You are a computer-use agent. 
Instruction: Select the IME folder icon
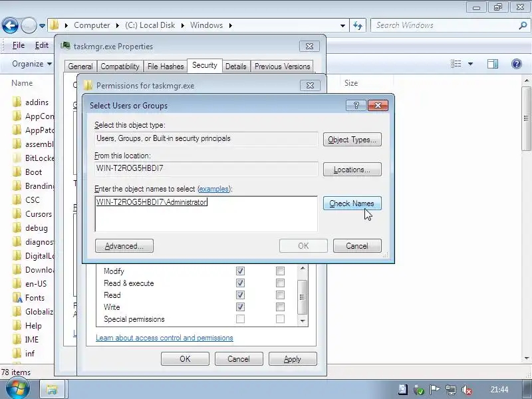point(17,340)
